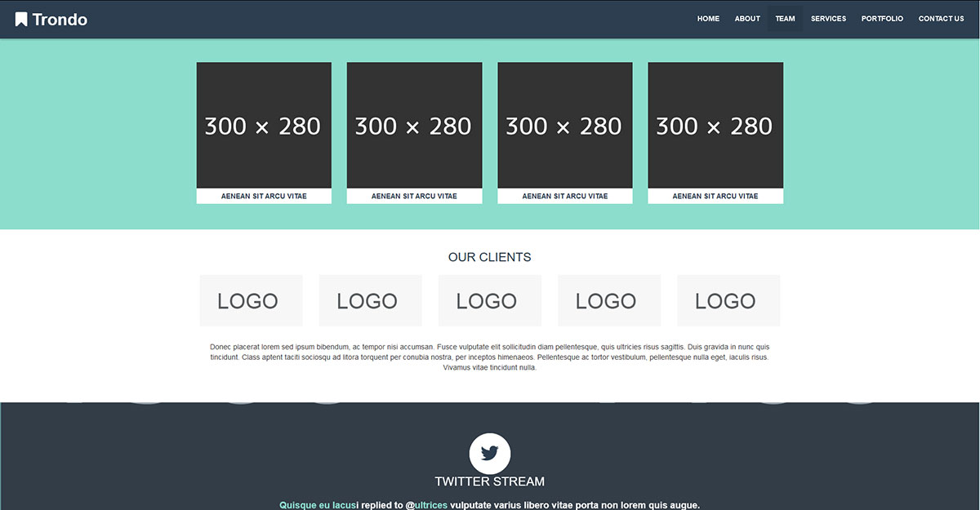Go to the About section

click(747, 19)
